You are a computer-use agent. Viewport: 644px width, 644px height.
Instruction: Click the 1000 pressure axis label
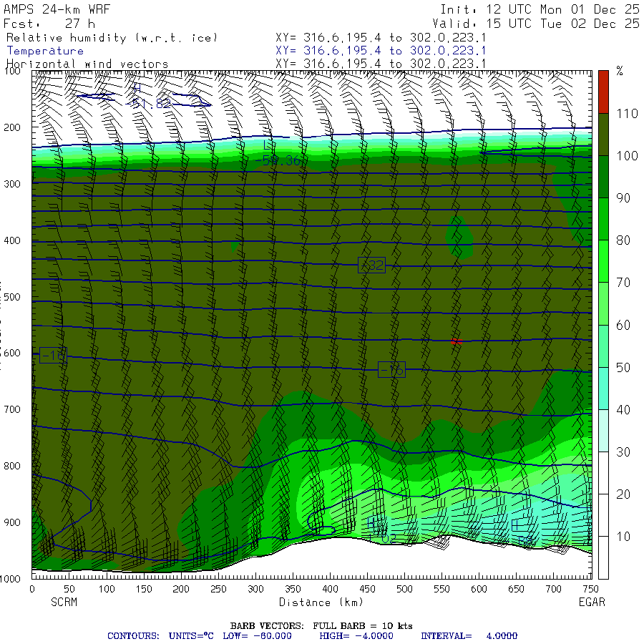(x=10, y=579)
